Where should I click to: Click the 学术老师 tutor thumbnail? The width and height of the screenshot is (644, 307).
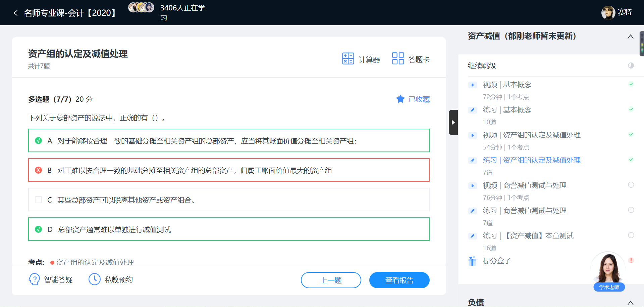609,271
